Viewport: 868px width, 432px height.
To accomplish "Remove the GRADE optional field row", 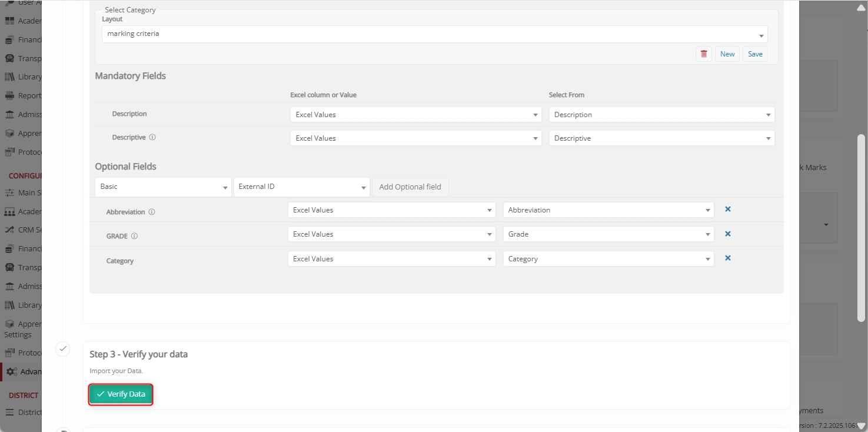I will [x=727, y=234].
